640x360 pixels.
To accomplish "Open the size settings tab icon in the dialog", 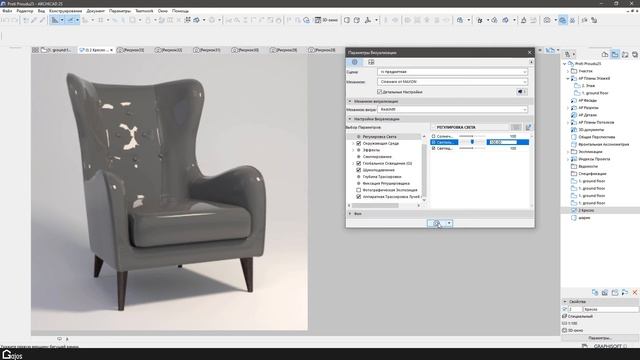I will pos(371,62).
